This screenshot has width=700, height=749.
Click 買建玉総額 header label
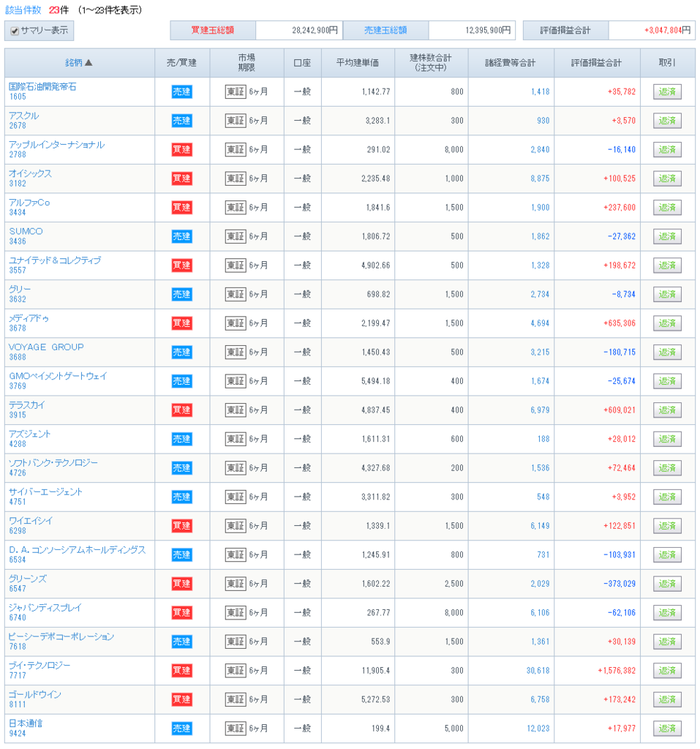pyautogui.click(x=213, y=30)
